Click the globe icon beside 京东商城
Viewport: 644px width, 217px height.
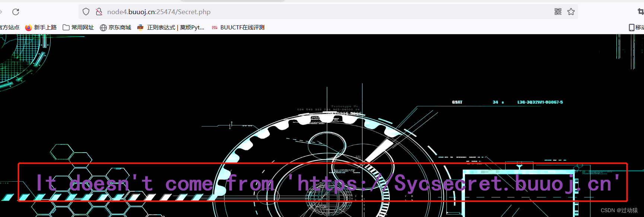(x=103, y=28)
